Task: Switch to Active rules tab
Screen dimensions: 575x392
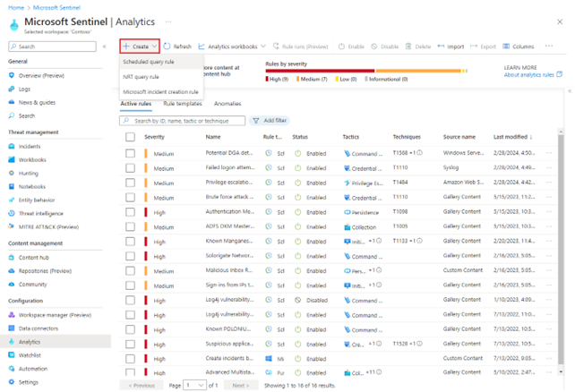Action: coord(135,104)
